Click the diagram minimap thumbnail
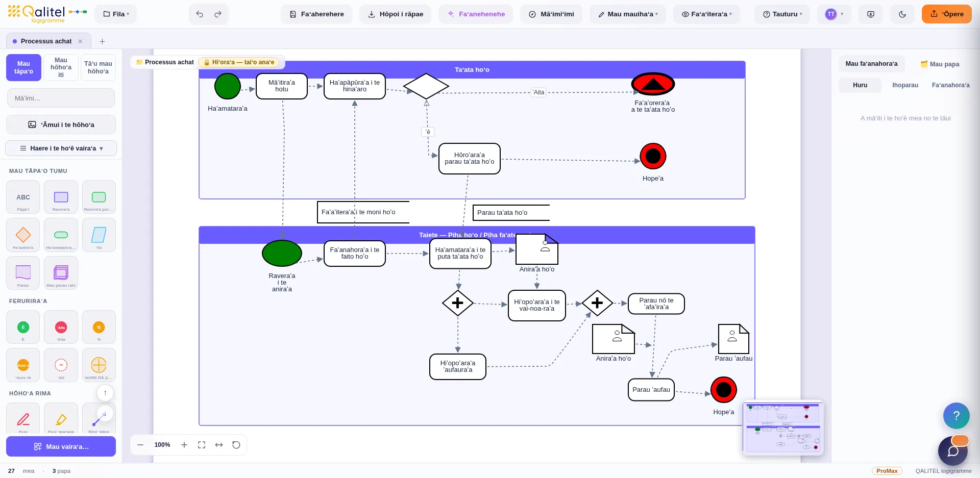980x478 pixels. coord(783,427)
